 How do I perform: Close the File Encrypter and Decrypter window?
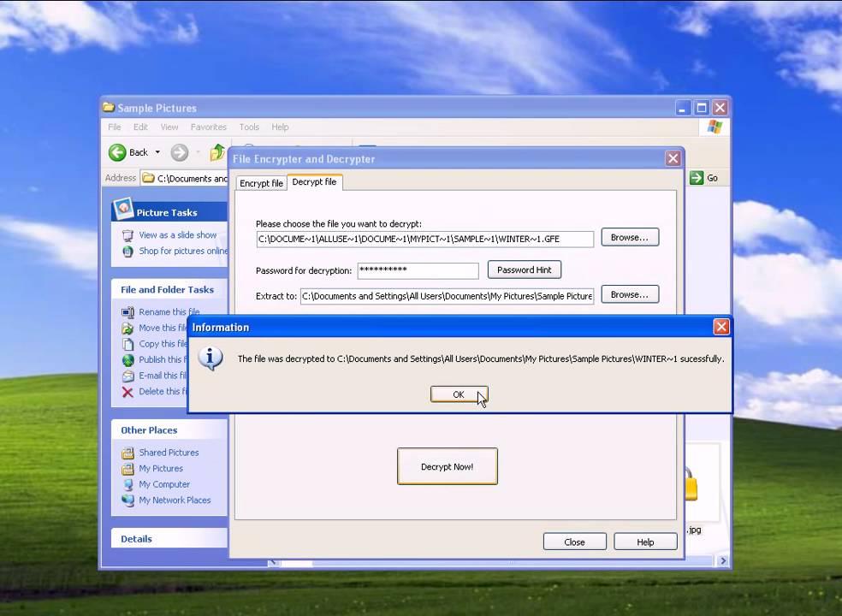click(673, 158)
